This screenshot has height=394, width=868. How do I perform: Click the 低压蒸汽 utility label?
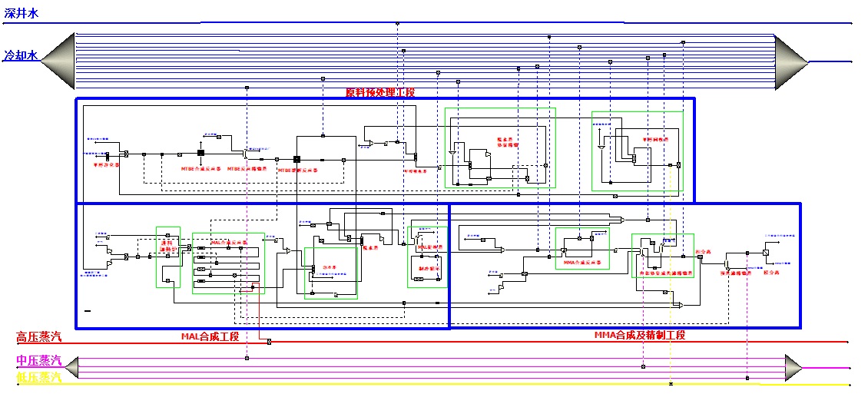pos(39,378)
